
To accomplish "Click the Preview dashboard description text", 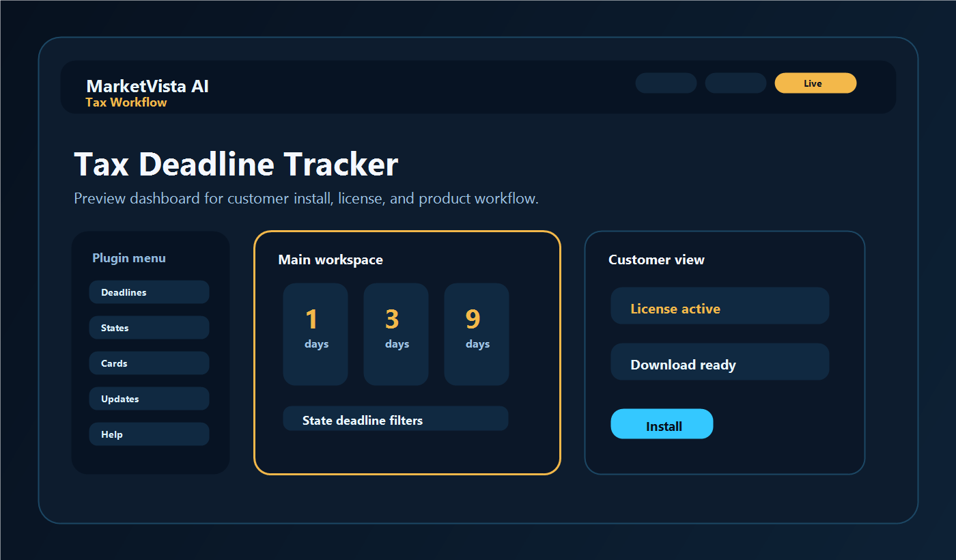I will (x=307, y=199).
